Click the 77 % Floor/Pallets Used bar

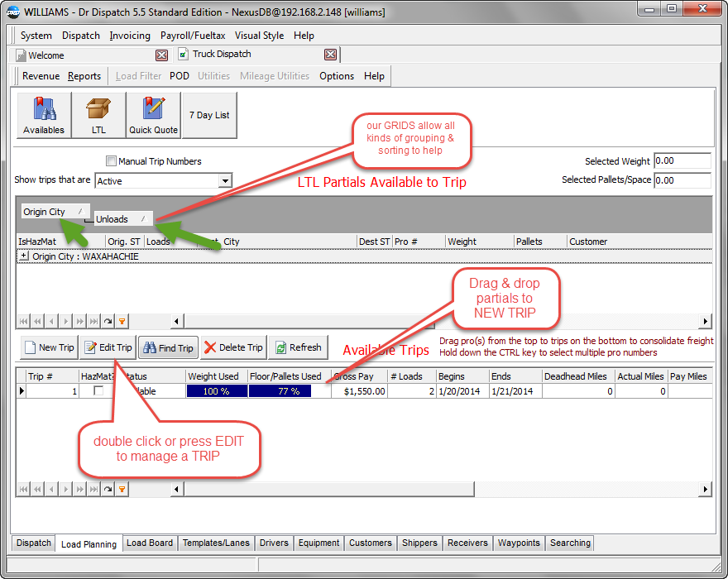click(280, 391)
